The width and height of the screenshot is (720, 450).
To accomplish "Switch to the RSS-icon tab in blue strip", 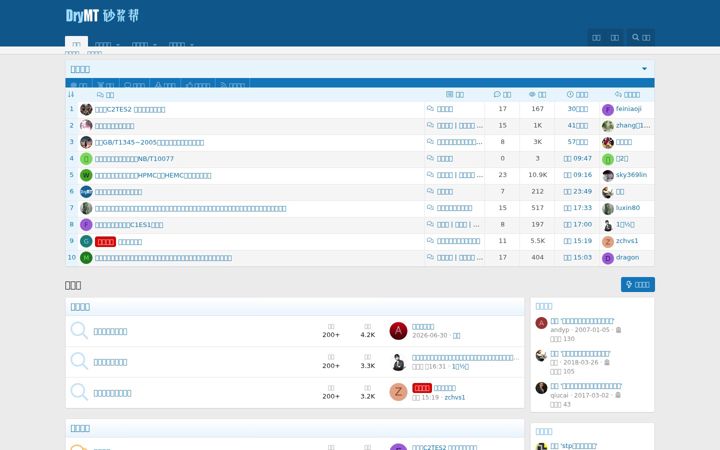I will click(x=232, y=84).
